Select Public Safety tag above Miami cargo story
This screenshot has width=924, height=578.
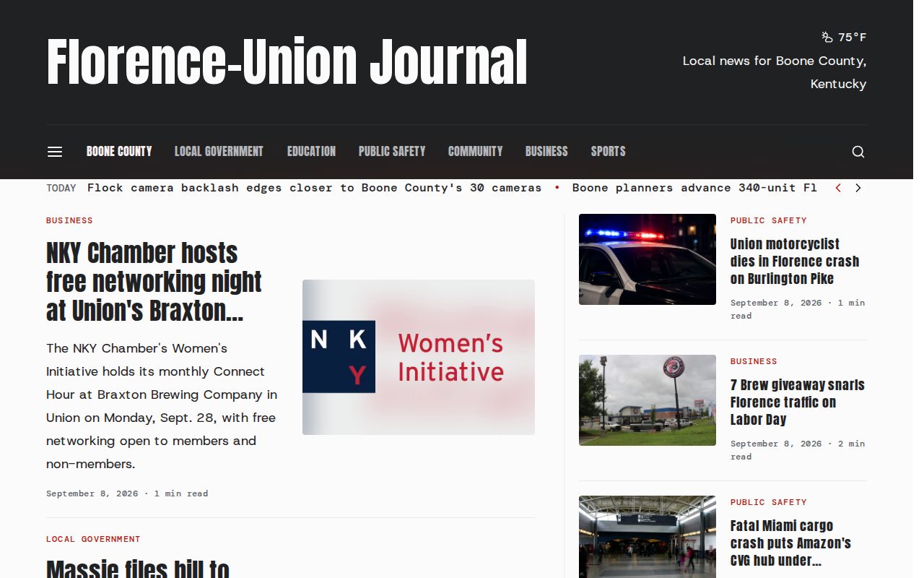[x=769, y=502]
